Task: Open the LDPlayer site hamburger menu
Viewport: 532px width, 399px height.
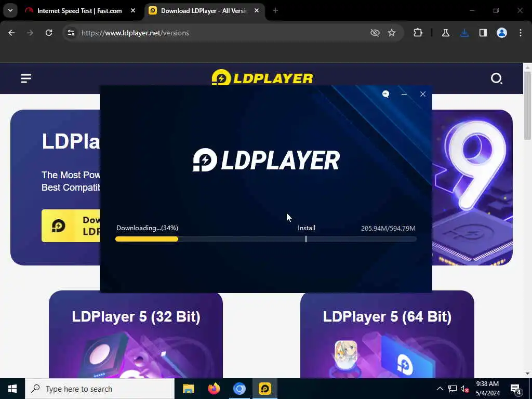Action: point(26,78)
